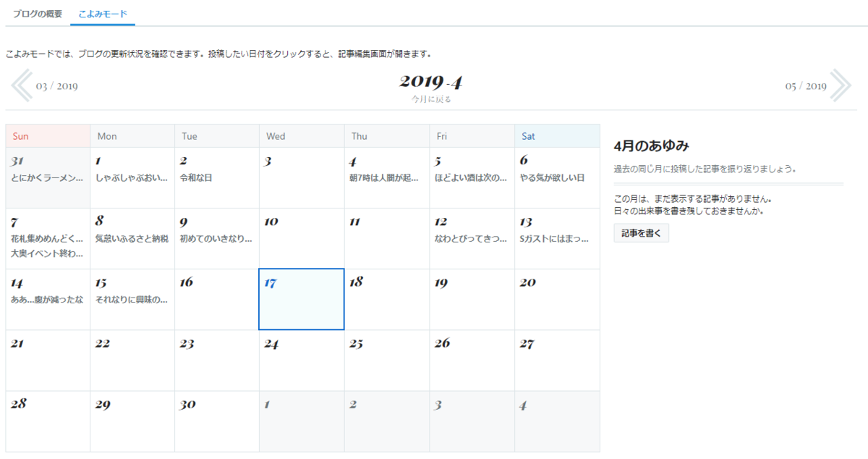Click the 4月のあゆみ heading
Image resolution: width=868 pixels, height=459 pixels.
pyautogui.click(x=650, y=146)
